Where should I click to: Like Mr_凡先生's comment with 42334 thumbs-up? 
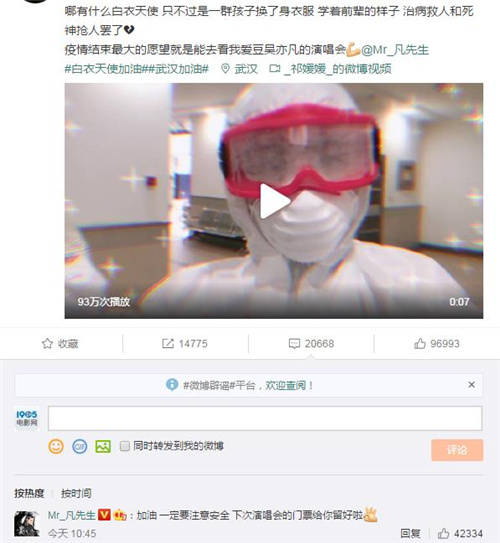pos(444,533)
